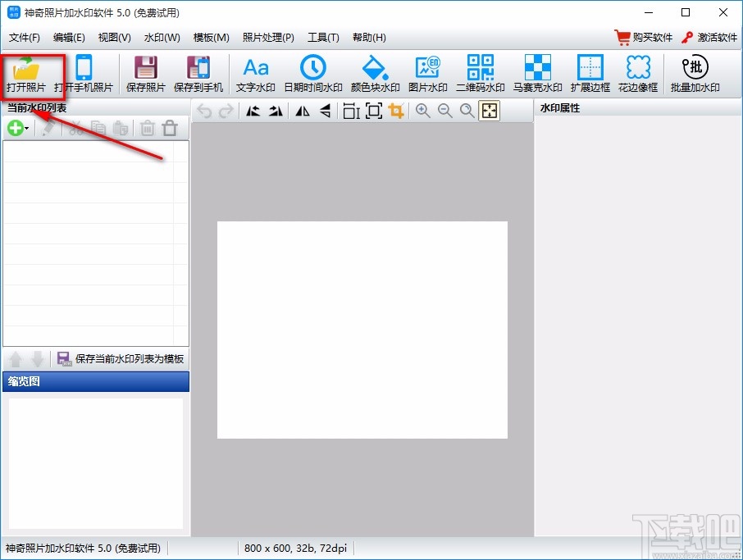Viewport: 743px width, 560px height.
Task: Click the edit watermark pencil icon
Action: pos(49,128)
